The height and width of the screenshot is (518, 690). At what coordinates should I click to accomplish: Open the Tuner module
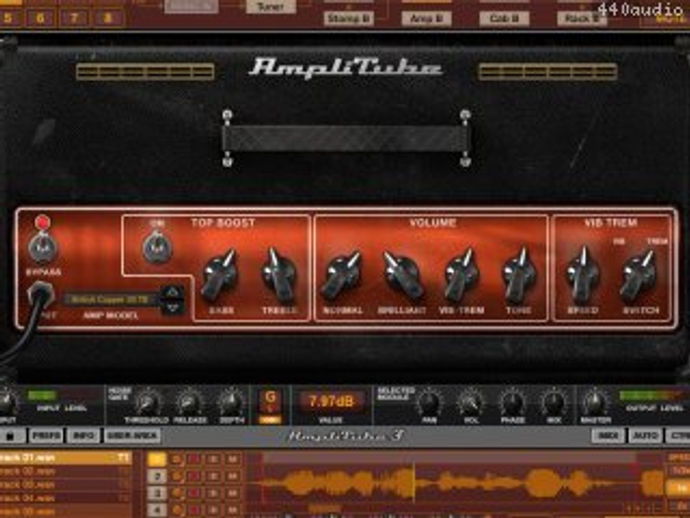(270, 6)
